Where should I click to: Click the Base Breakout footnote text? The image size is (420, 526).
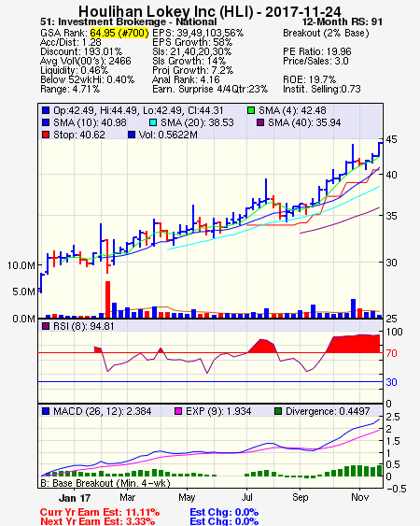pyautogui.click(x=105, y=483)
